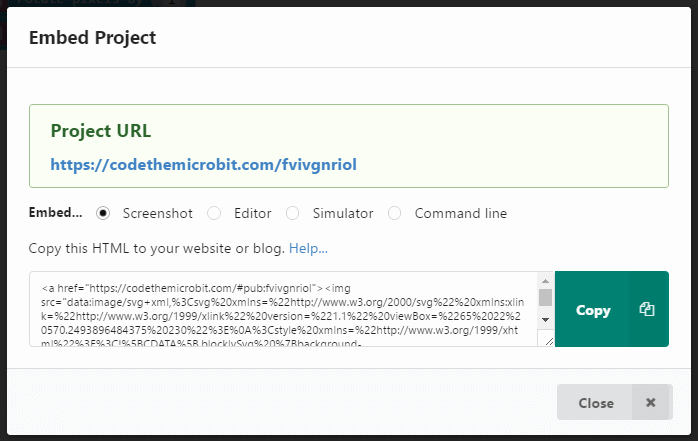This screenshot has height=441, width=698.
Task: Select the Simulator radio button
Action: [293, 213]
